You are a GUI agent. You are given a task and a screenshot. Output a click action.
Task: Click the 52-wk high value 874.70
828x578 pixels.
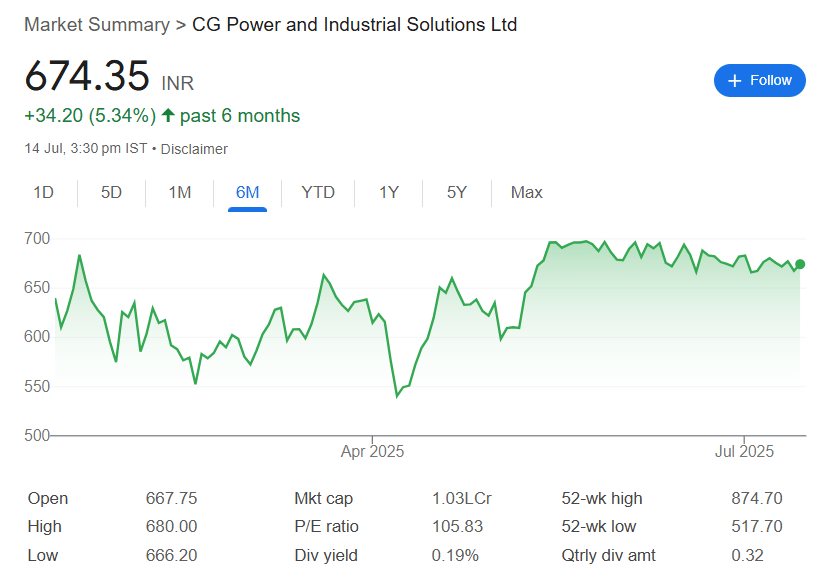pos(757,498)
